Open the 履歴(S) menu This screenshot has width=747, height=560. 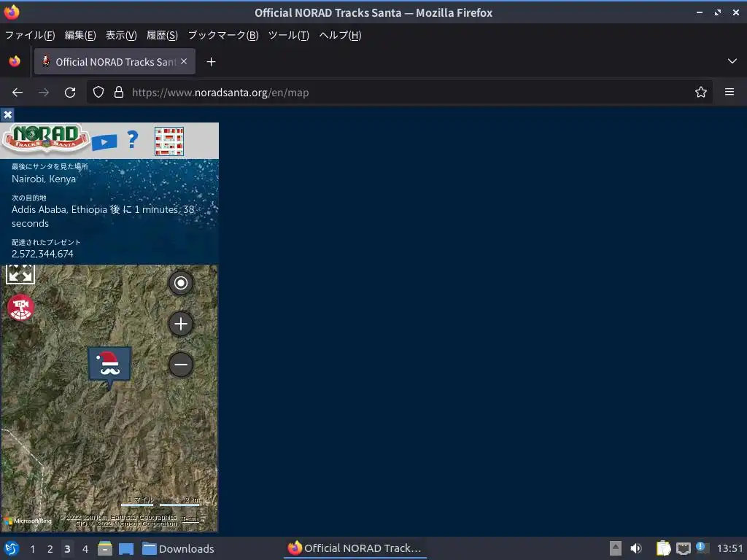[x=162, y=35]
